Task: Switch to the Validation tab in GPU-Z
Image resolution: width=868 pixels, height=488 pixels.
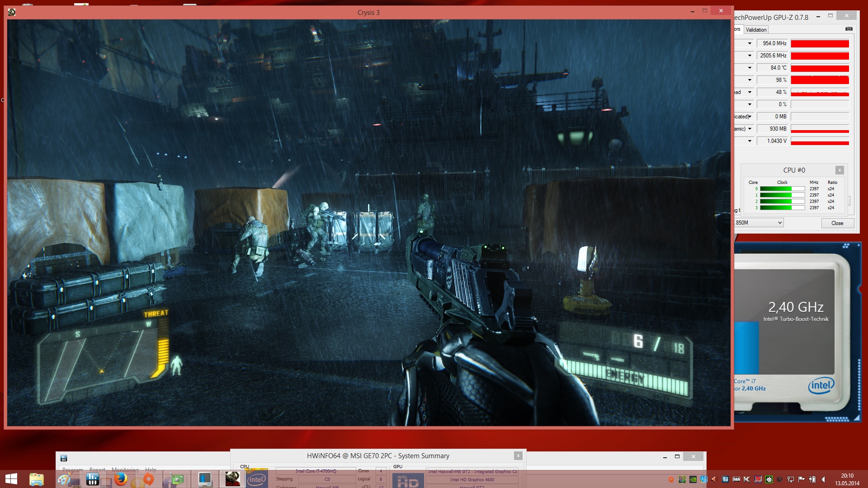Action: (756, 30)
